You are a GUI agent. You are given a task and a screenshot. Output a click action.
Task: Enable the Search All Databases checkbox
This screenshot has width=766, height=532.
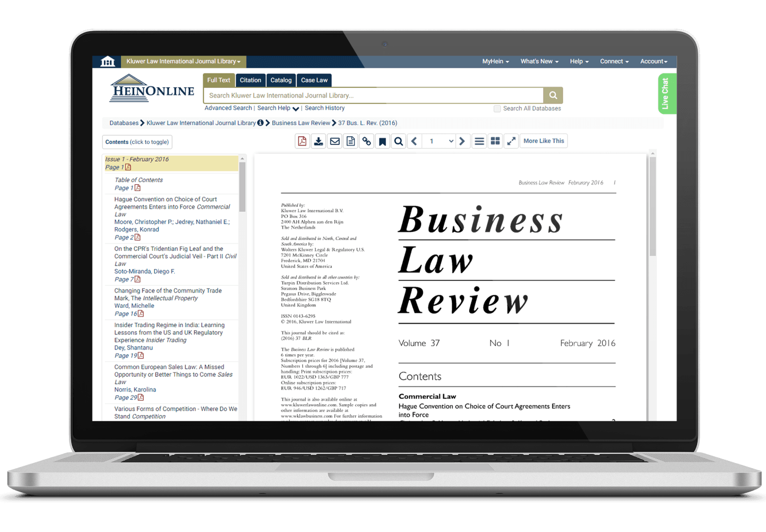[497, 109]
